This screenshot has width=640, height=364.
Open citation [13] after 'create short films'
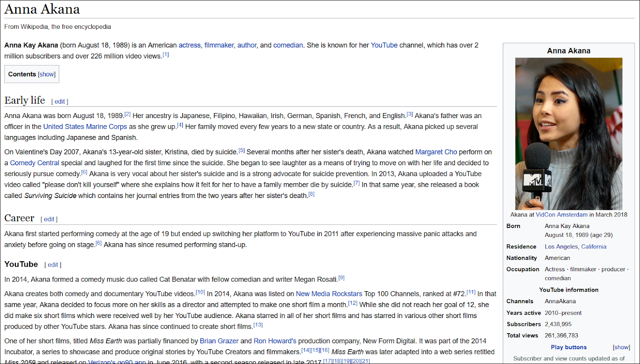point(258,325)
